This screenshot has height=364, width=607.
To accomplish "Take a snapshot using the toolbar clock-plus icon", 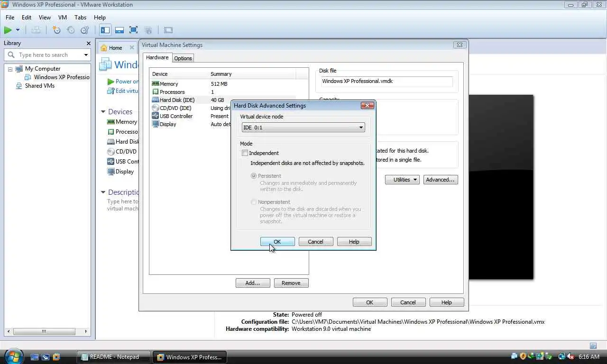I will click(56, 30).
